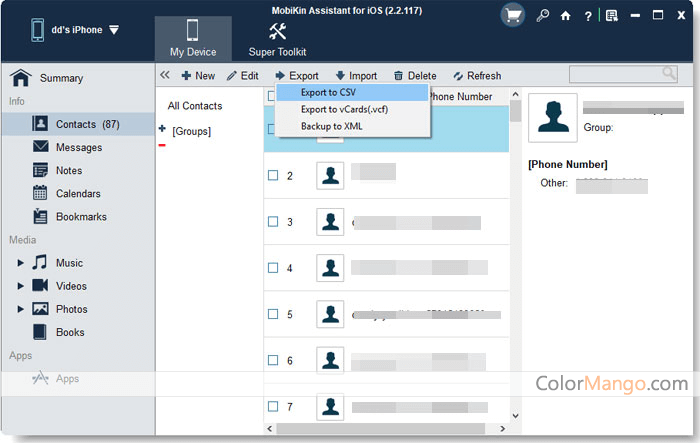
Task: Choose Export to CSV
Action: [352, 92]
